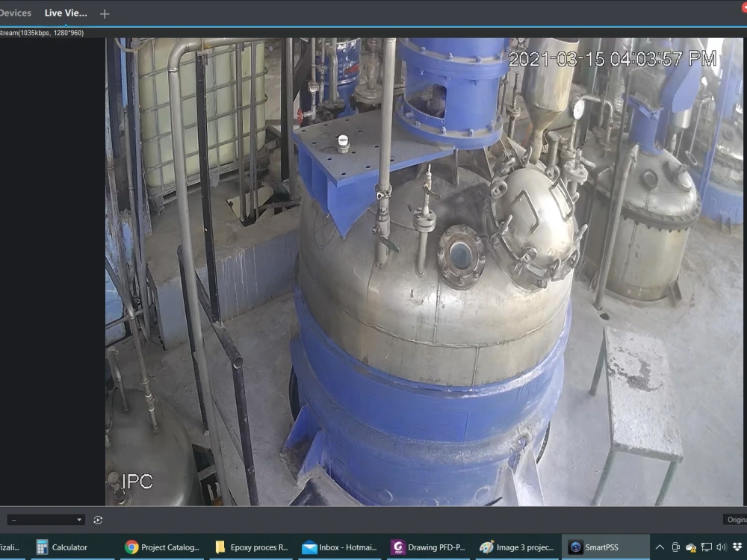Switch to the Devices tab

point(16,13)
